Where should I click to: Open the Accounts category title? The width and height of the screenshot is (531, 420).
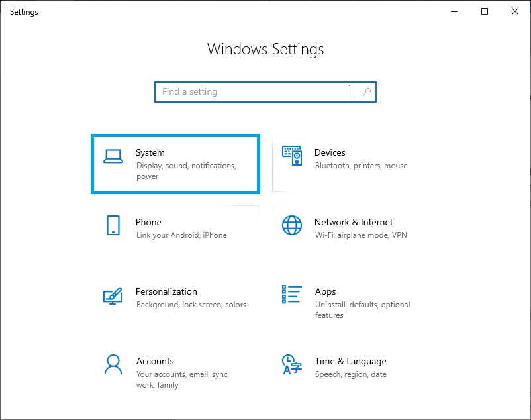pyautogui.click(x=155, y=362)
